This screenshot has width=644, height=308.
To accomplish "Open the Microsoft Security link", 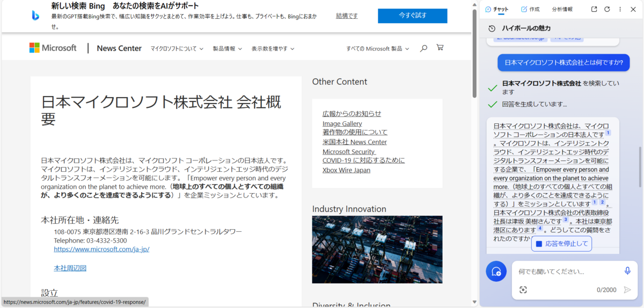I will pyautogui.click(x=349, y=152).
